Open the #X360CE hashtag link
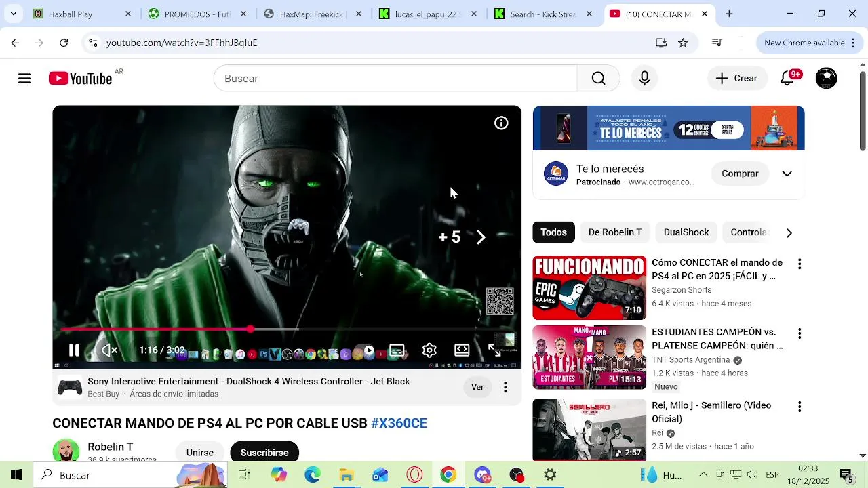 [x=399, y=424]
